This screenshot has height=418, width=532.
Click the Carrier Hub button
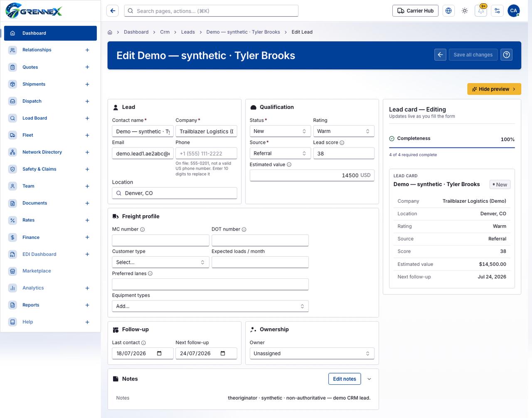pyautogui.click(x=416, y=11)
